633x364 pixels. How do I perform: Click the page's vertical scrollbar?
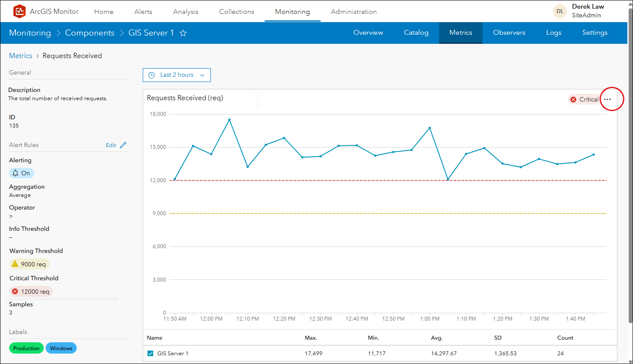coord(630,174)
